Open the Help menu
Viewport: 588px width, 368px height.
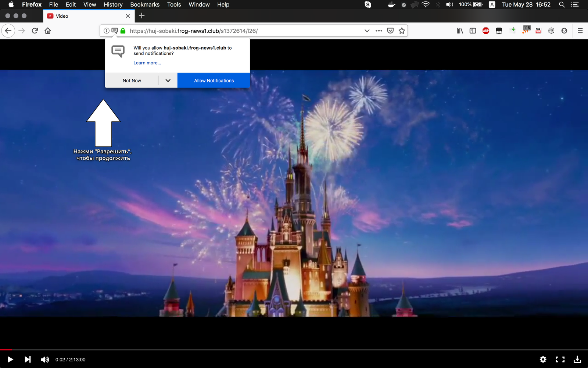coord(223,4)
